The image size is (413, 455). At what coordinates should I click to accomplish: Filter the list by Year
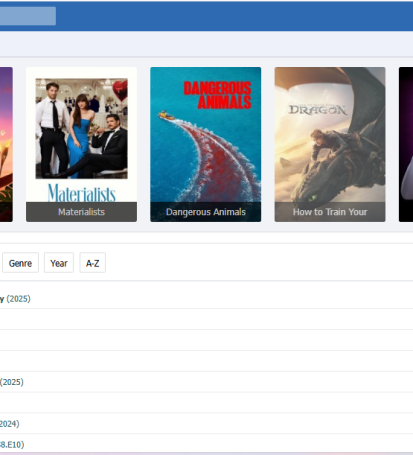click(59, 263)
